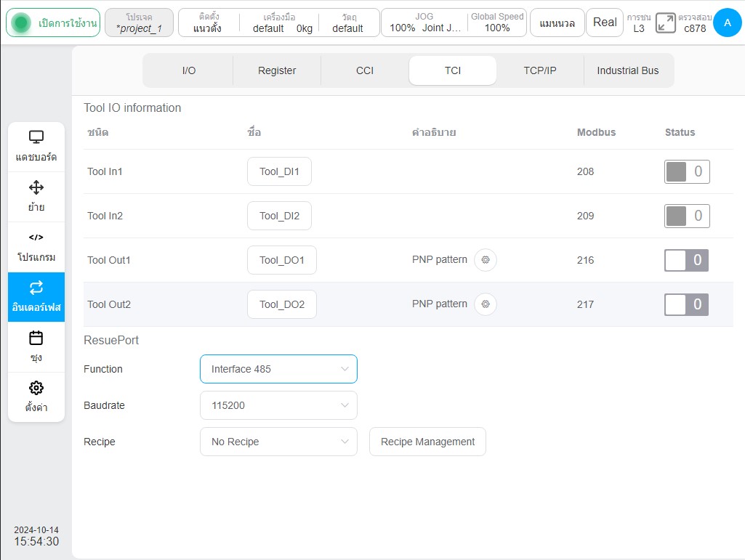
Task: Click Modbus value 208
Action: pos(585,171)
